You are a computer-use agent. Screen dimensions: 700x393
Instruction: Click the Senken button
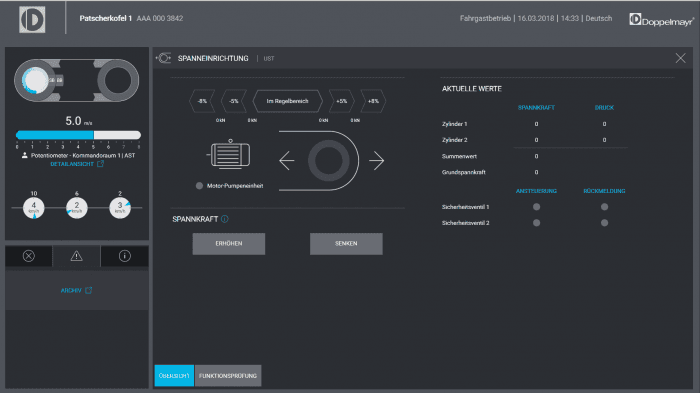click(346, 244)
